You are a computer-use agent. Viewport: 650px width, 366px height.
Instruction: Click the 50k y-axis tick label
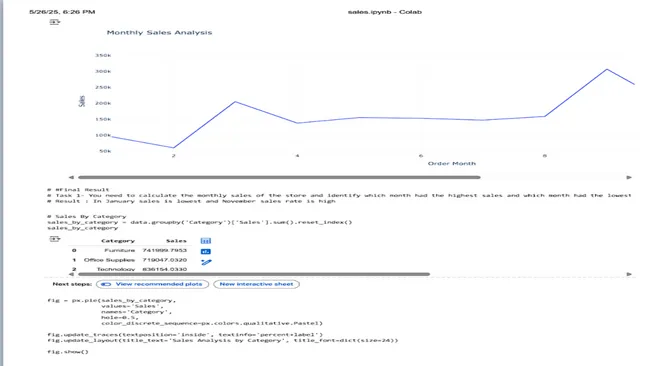tap(105, 151)
